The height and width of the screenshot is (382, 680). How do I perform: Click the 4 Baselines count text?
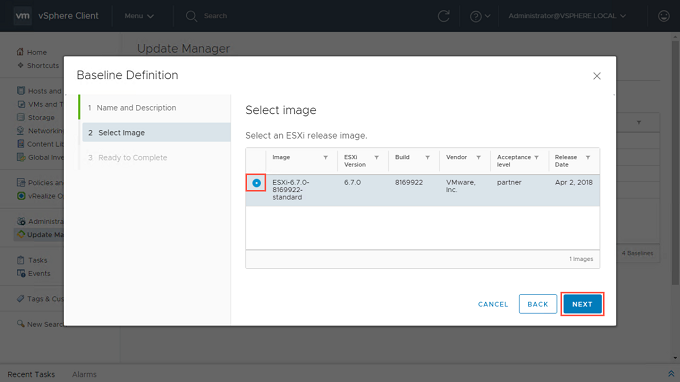[x=637, y=253]
